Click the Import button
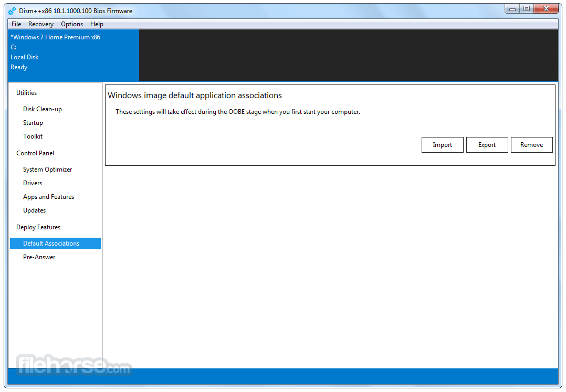The width and height of the screenshot is (566, 392). pos(442,145)
